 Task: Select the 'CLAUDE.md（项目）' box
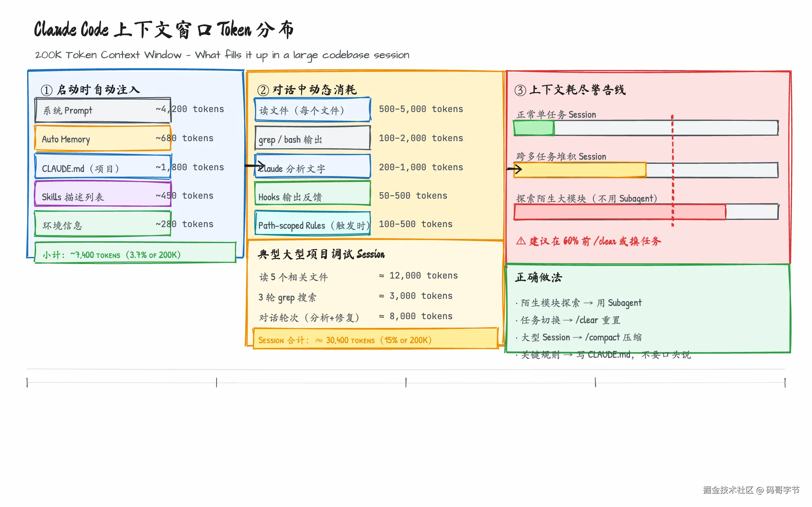pyautogui.click(x=103, y=167)
